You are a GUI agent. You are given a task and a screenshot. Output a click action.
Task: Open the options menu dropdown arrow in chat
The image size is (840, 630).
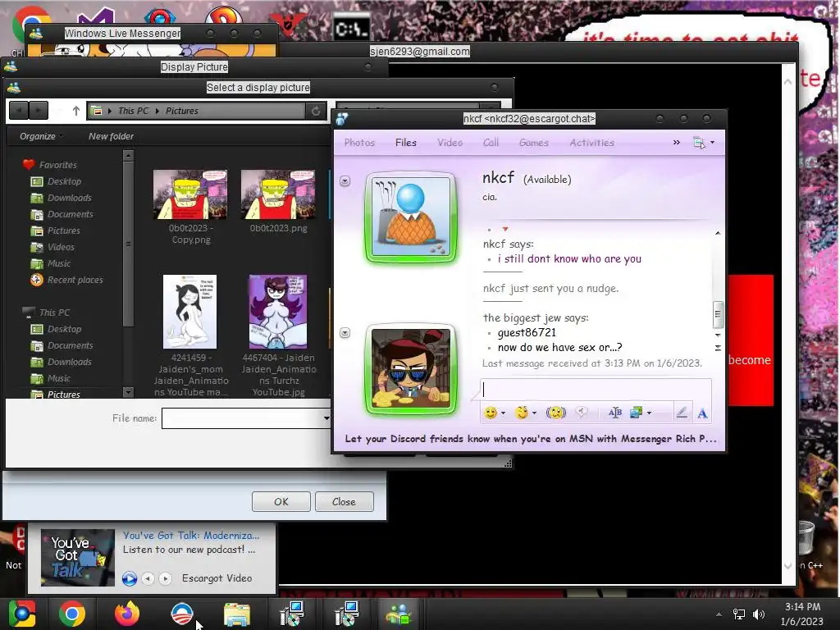(x=712, y=143)
